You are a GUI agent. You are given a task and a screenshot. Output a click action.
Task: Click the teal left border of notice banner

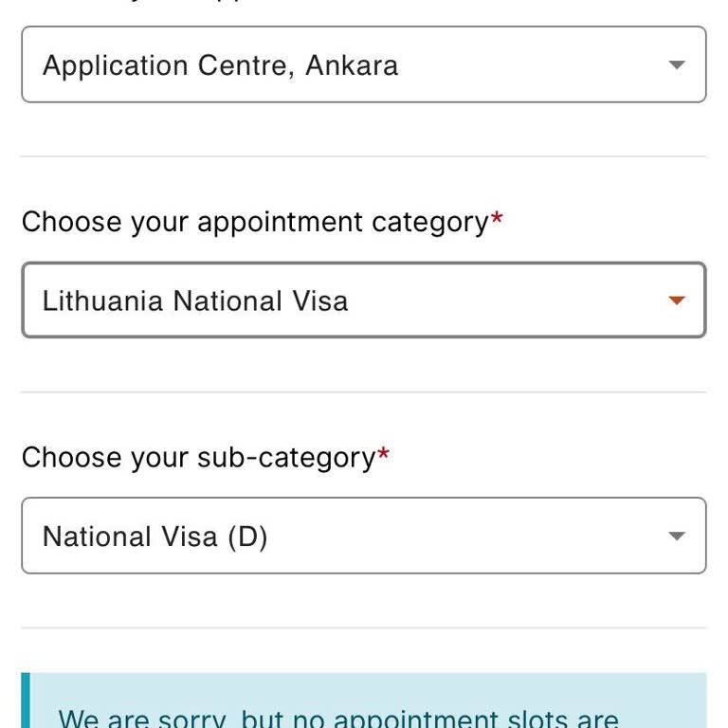click(x=26, y=701)
